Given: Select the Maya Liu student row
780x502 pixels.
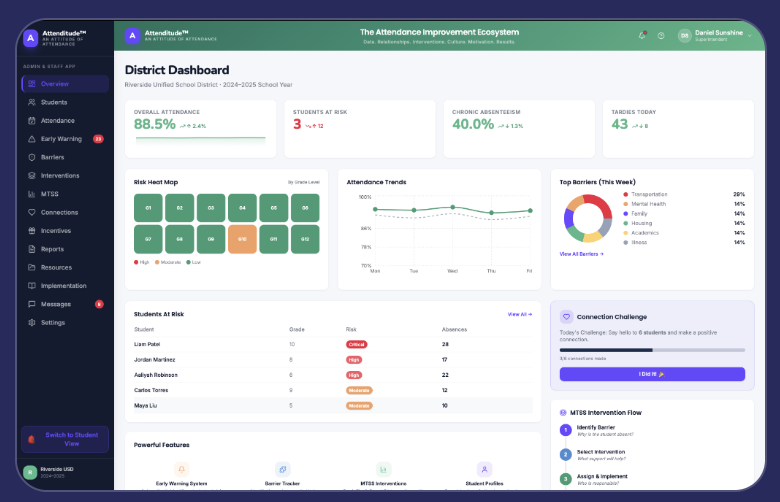Looking at the screenshot, I should (333, 406).
